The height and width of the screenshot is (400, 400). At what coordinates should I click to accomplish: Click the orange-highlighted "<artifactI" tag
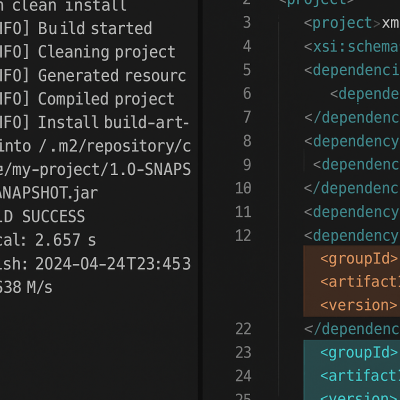360,282
